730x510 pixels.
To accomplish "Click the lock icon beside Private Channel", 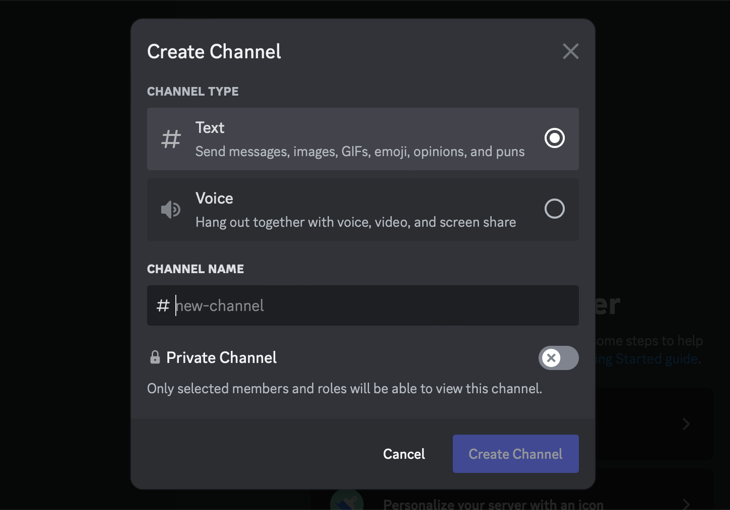I will tap(155, 357).
